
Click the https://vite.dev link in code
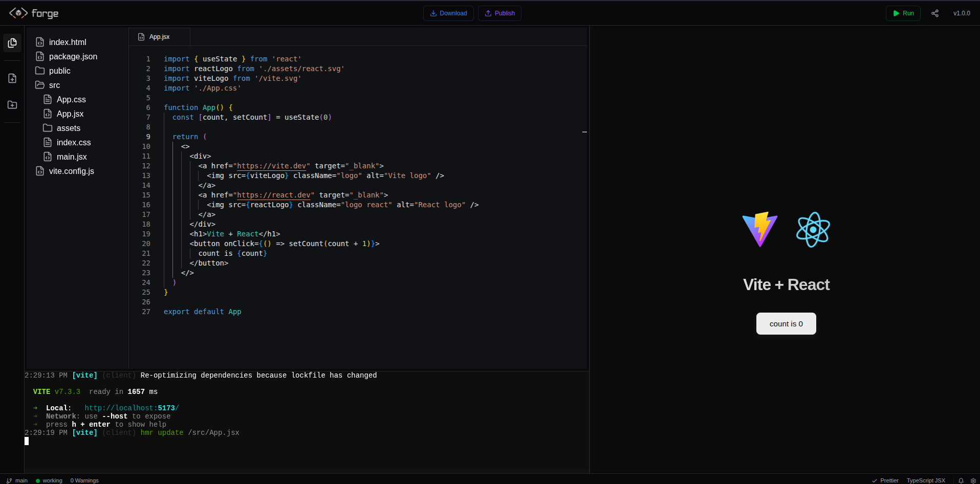272,166
